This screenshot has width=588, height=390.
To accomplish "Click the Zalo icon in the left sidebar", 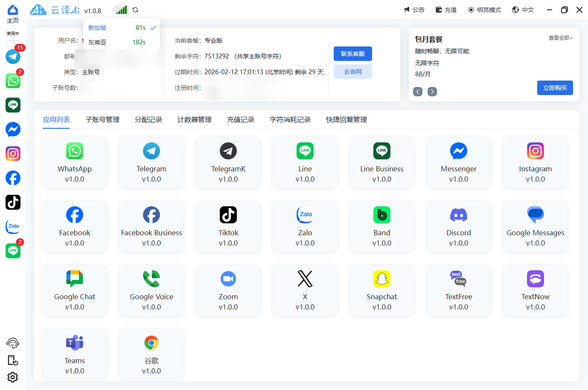I will 13,226.
